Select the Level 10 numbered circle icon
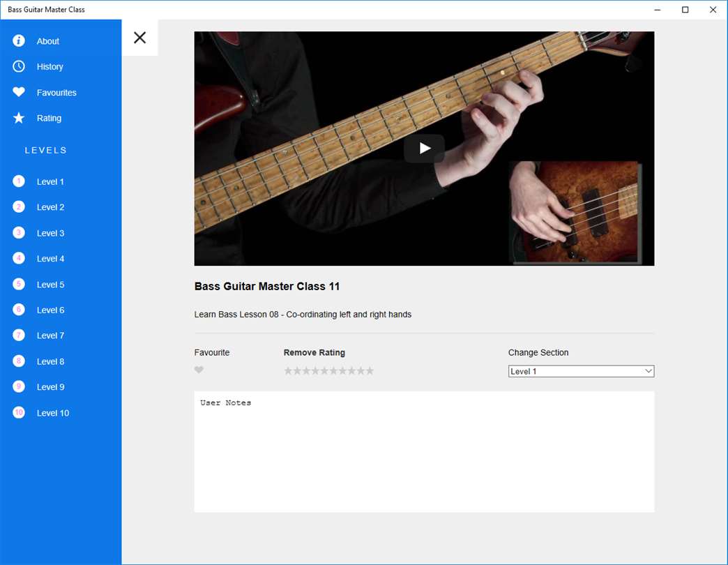 tap(19, 413)
